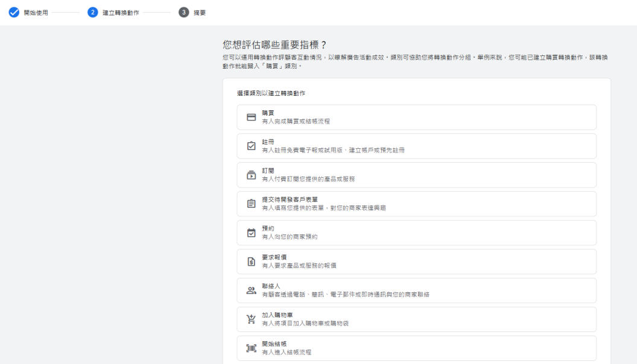The image size is (637, 364).
Task: Click the barcode icon for 開始結帳
Action: [x=252, y=348]
